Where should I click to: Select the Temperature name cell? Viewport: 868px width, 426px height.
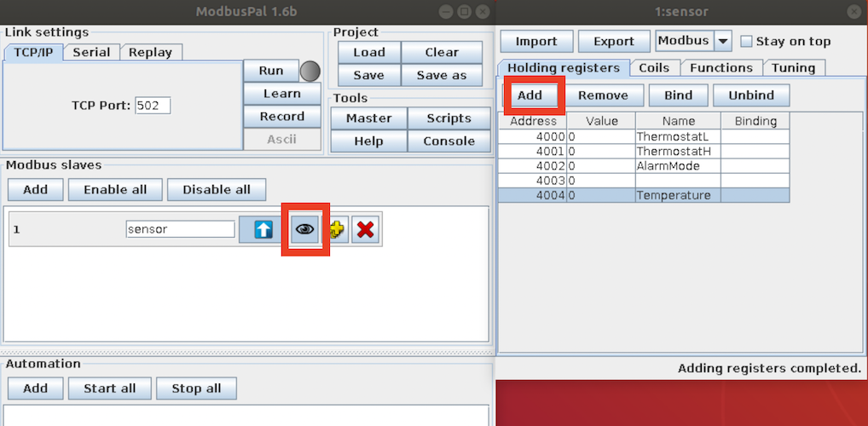678,195
